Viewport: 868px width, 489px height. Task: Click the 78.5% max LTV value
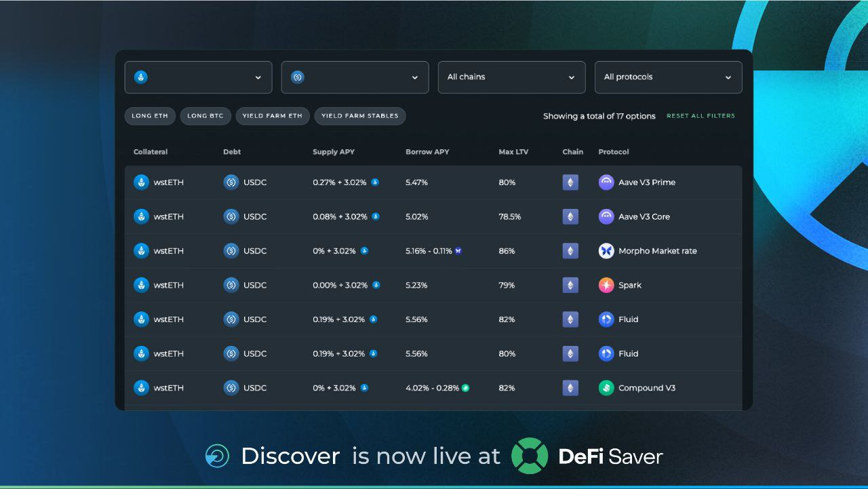[x=510, y=216]
